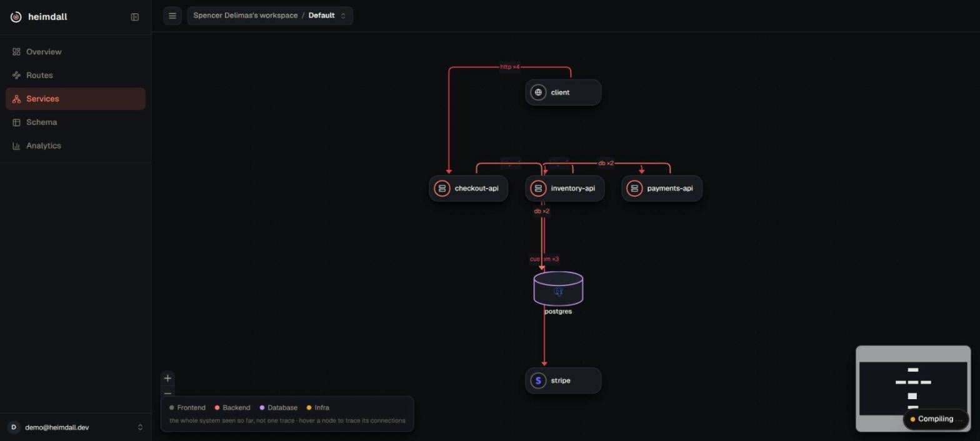Click the server icon on payments-api
The image size is (980, 441).
[634, 189]
